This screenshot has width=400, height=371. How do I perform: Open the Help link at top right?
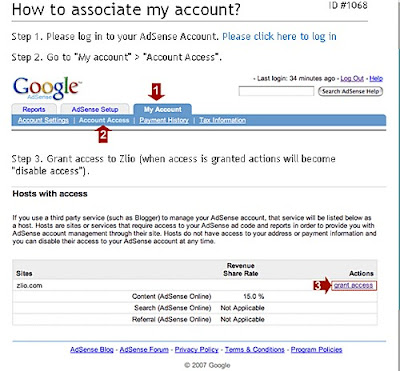pos(376,79)
